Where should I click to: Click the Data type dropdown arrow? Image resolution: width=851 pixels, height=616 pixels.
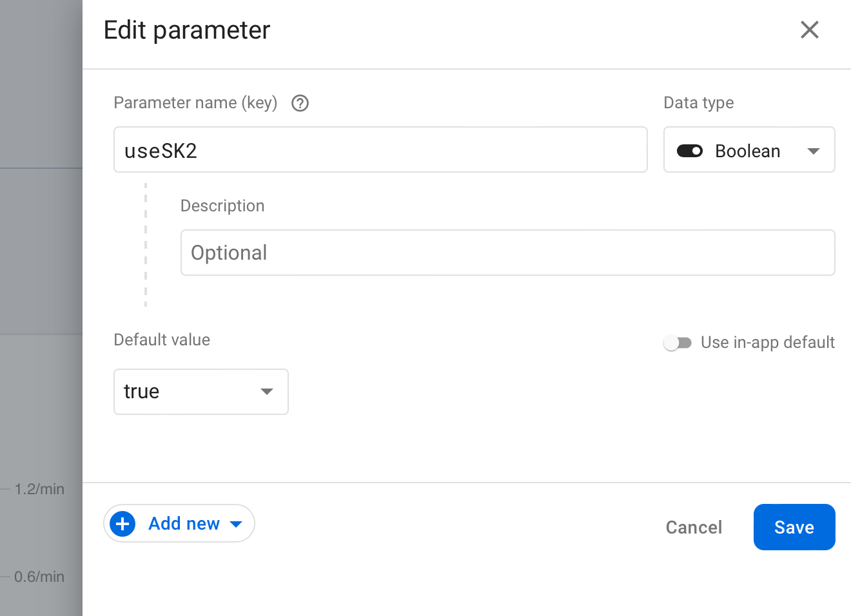[x=814, y=151]
